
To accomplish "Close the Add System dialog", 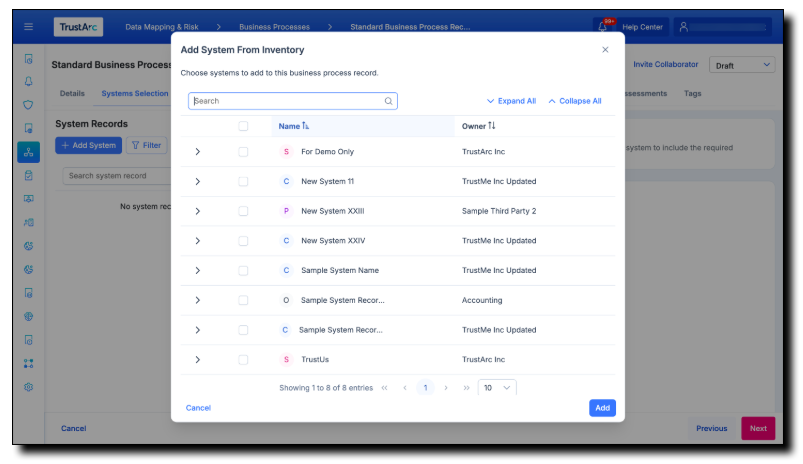I will tap(605, 49).
